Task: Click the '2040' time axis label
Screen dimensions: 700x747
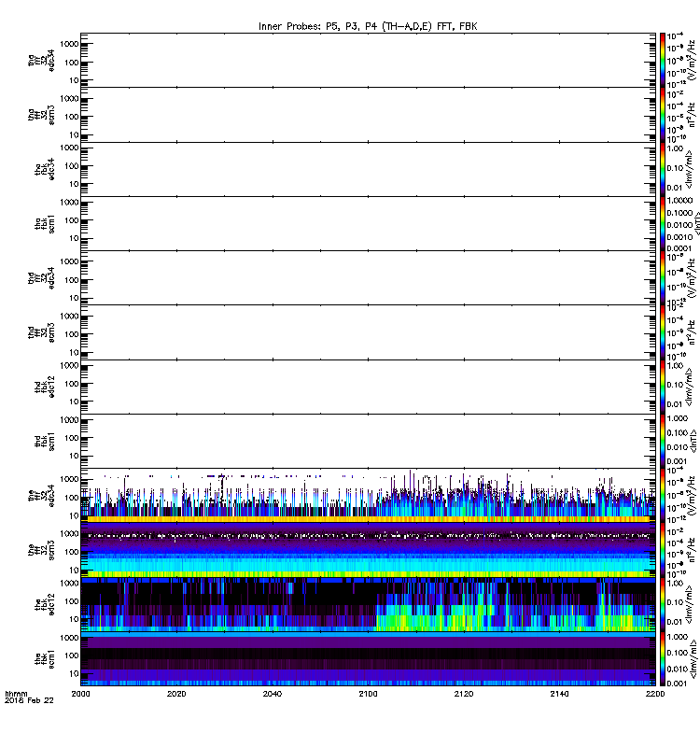Action: 272,694
